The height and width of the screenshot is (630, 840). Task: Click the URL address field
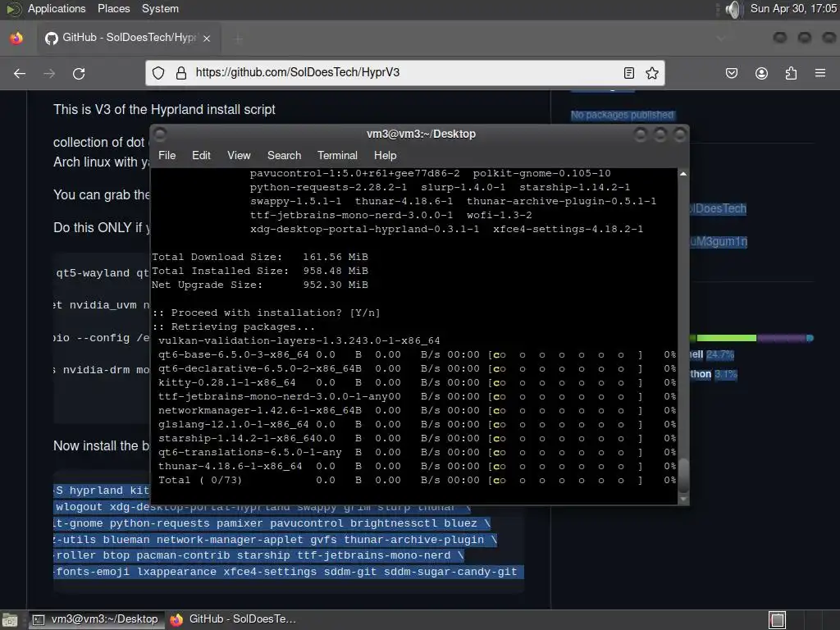[x=404, y=73]
